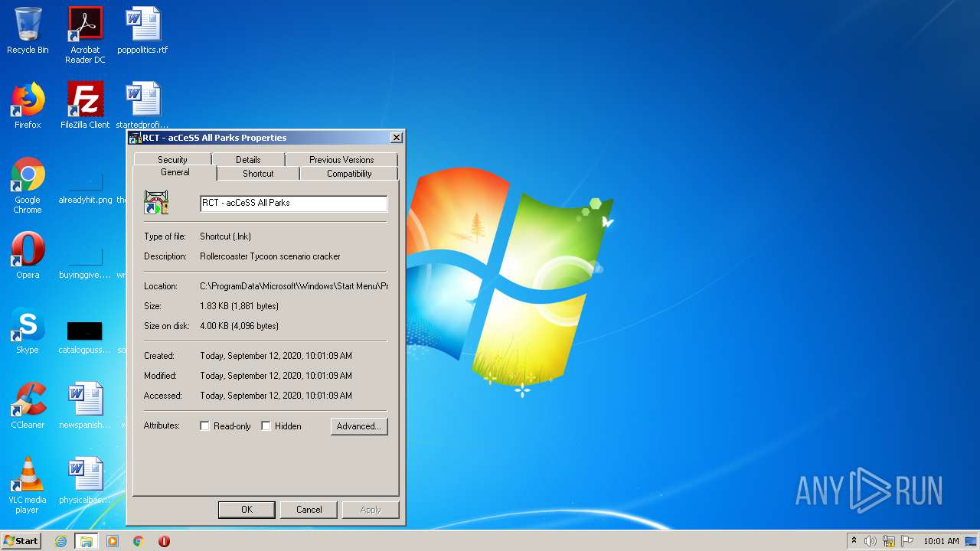This screenshot has height=551, width=980.
Task: Open the Skype desktop shortcut
Action: point(28,331)
